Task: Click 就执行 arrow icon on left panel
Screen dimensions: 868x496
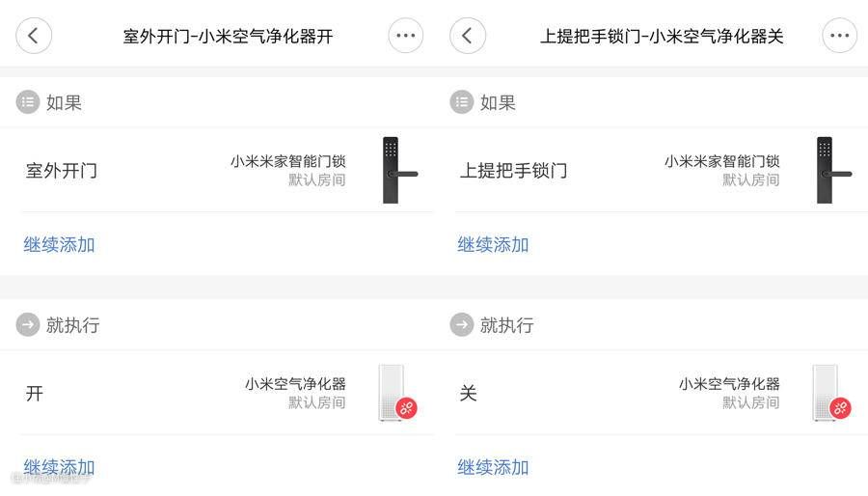Action: 28,325
